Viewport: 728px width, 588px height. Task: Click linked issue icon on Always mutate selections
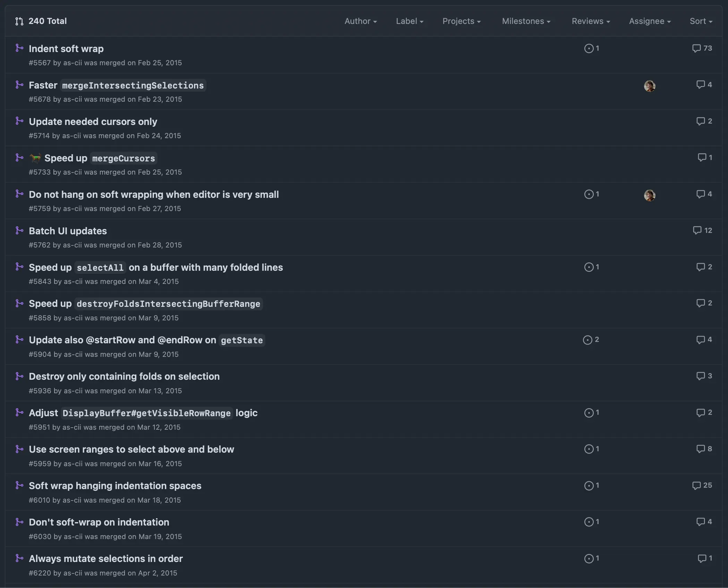click(589, 558)
